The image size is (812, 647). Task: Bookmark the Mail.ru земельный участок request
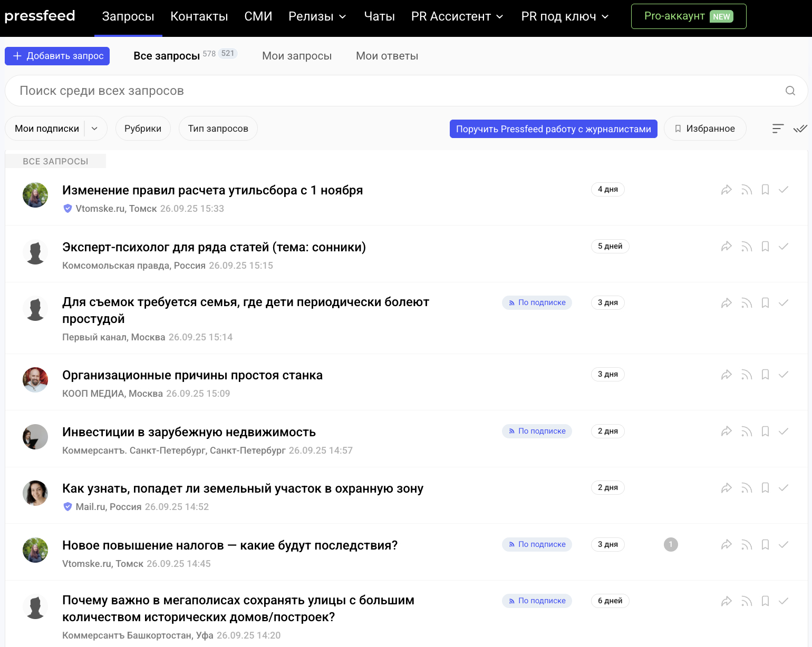coord(765,488)
